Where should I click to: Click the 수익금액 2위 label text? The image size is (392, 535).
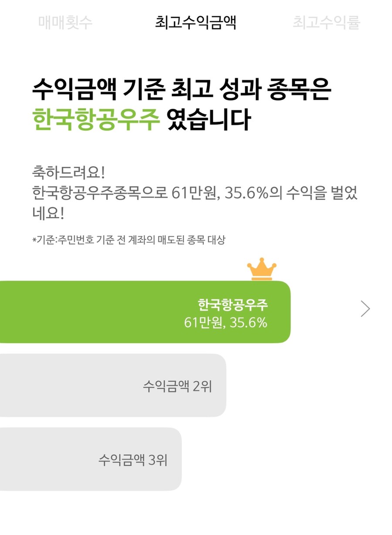tap(177, 386)
